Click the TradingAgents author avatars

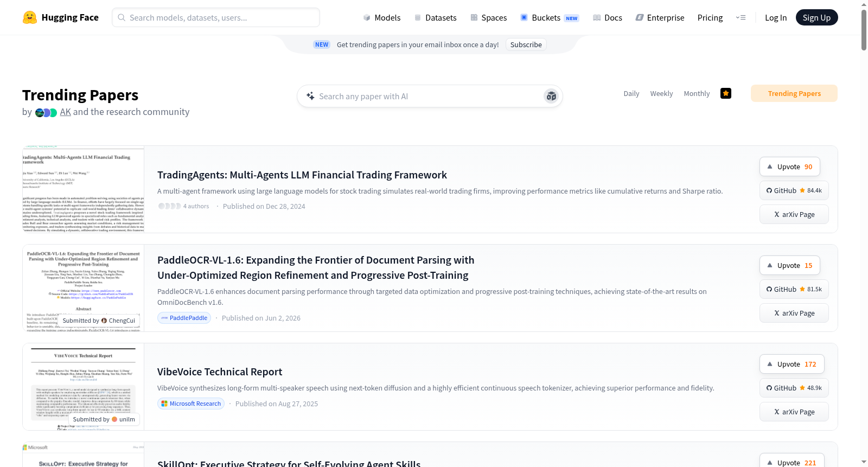coord(170,206)
